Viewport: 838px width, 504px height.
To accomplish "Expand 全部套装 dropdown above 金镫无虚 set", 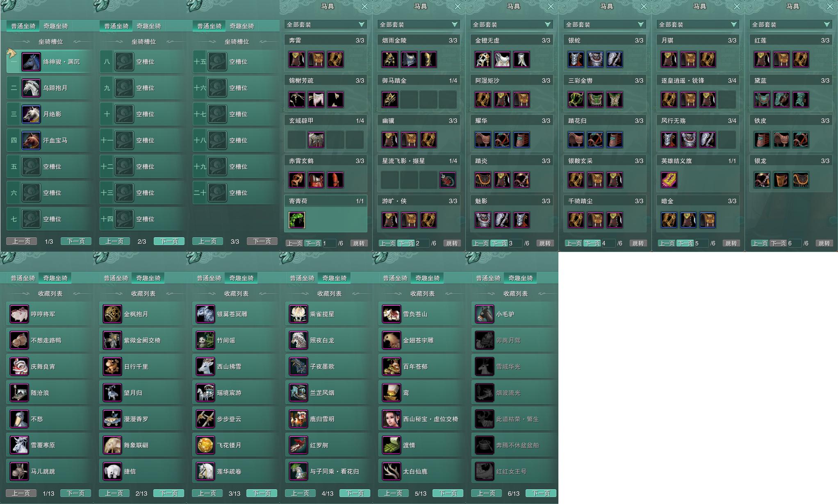I will 512,25.
